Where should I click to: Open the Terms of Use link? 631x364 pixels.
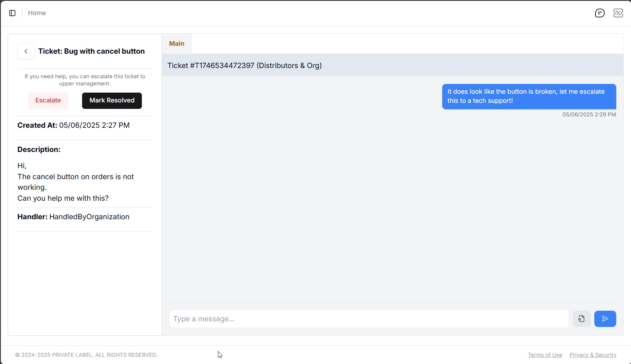click(545, 355)
